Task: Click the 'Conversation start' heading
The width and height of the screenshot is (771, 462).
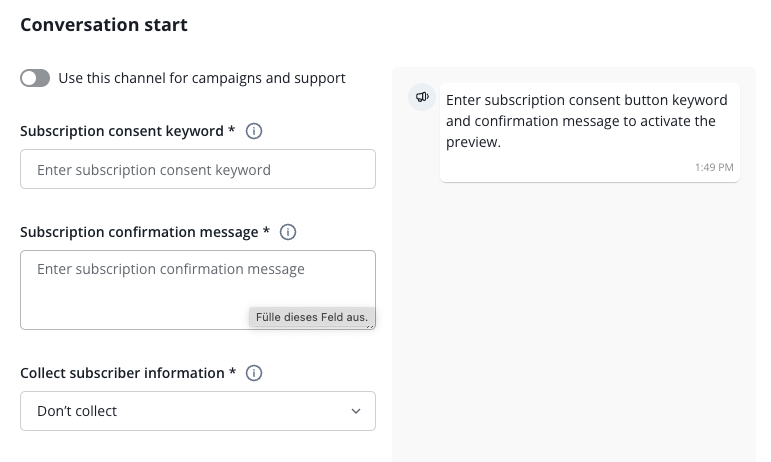Action: (104, 25)
